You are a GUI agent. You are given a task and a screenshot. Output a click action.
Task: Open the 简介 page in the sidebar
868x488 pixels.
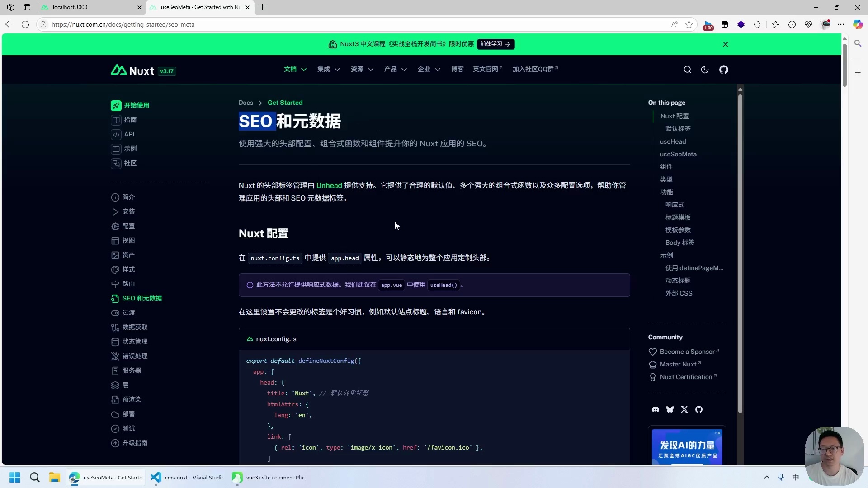123,197
